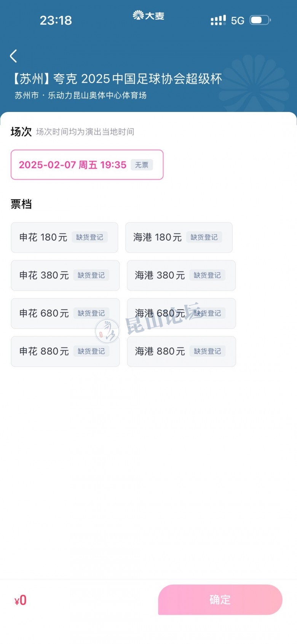The image size is (297, 644).
Task: Choose the 海港 180元 ticket tier
Action: point(179,237)
